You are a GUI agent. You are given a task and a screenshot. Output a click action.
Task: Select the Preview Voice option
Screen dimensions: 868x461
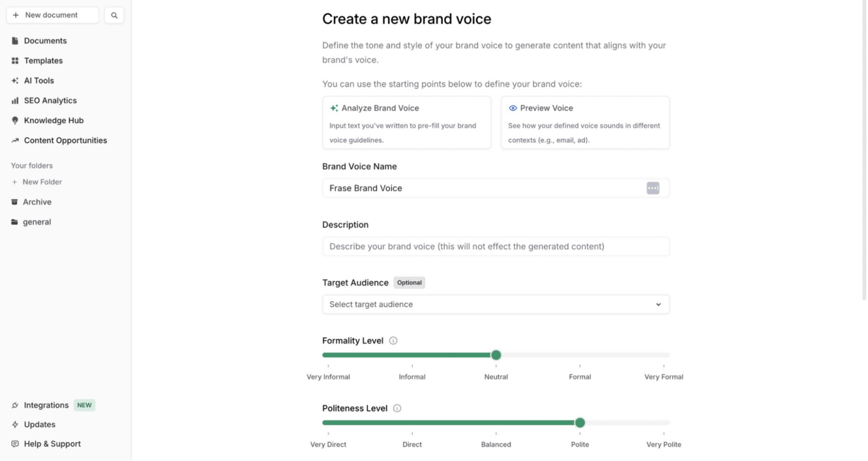tap(585, 122)
